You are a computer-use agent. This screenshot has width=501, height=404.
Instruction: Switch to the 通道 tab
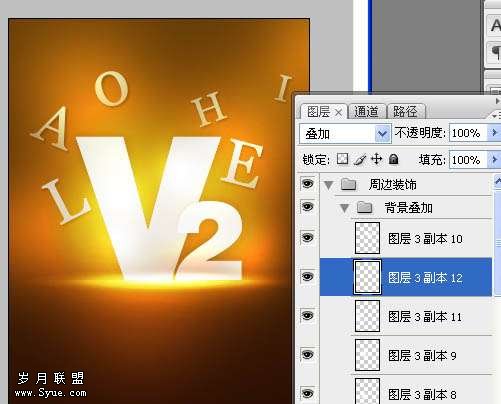click(366, 112)
